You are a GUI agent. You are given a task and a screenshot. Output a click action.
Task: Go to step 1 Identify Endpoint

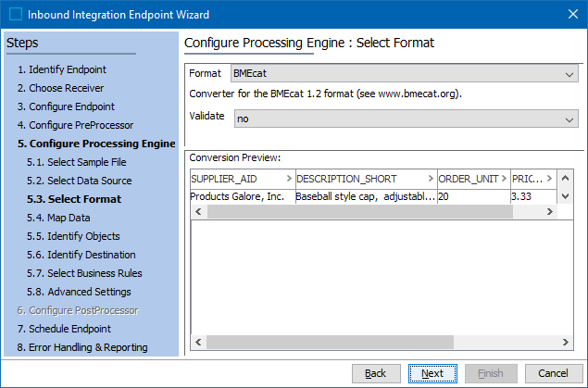pyautogui.click(x=61, y=69)
